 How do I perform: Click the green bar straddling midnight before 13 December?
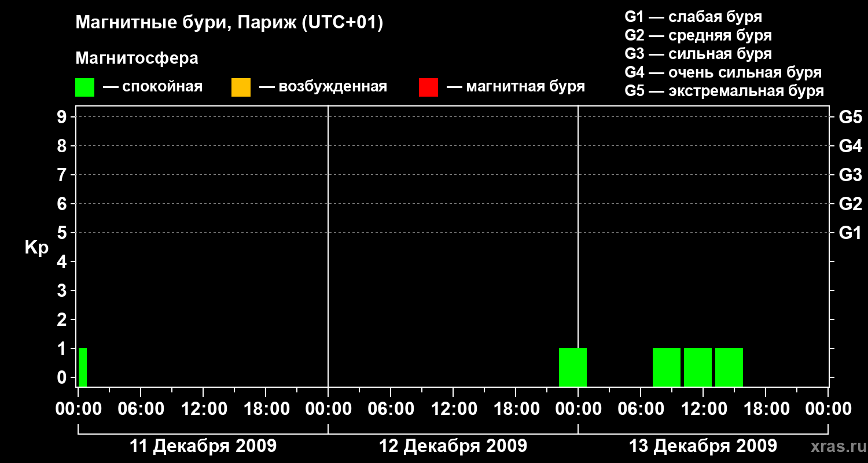coord(573,367)
